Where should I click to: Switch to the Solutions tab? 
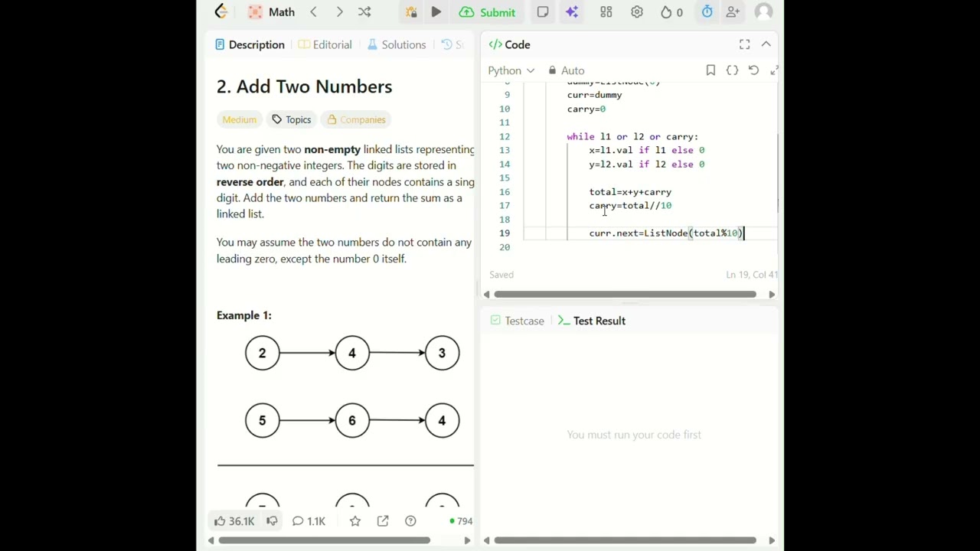[x=396, y=44]
